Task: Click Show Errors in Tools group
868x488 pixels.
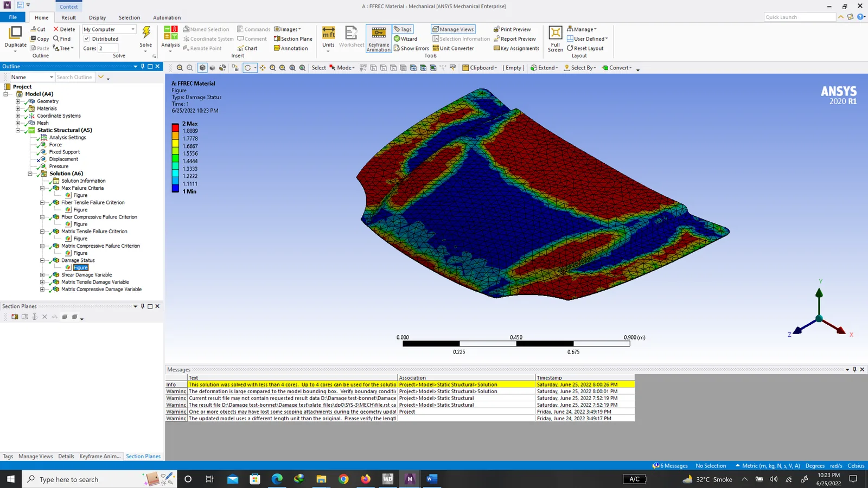Action: 411,48
